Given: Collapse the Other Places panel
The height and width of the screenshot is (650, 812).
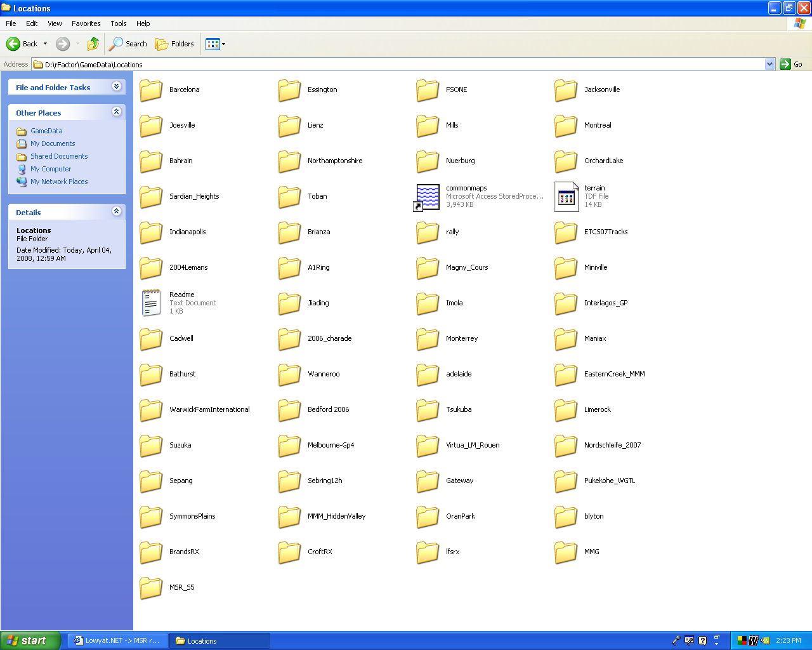Looking at the screenshot, I should click(x=117, y=112).
